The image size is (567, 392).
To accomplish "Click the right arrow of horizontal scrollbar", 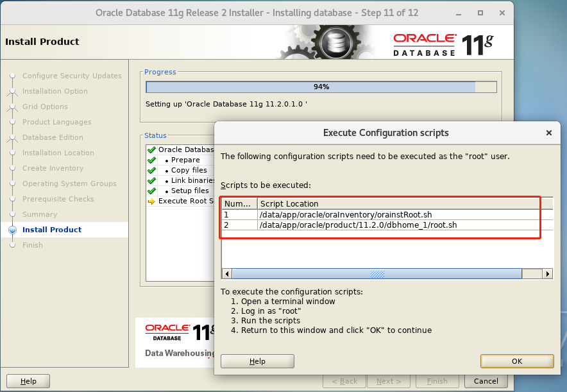I will tap(548, 274).
